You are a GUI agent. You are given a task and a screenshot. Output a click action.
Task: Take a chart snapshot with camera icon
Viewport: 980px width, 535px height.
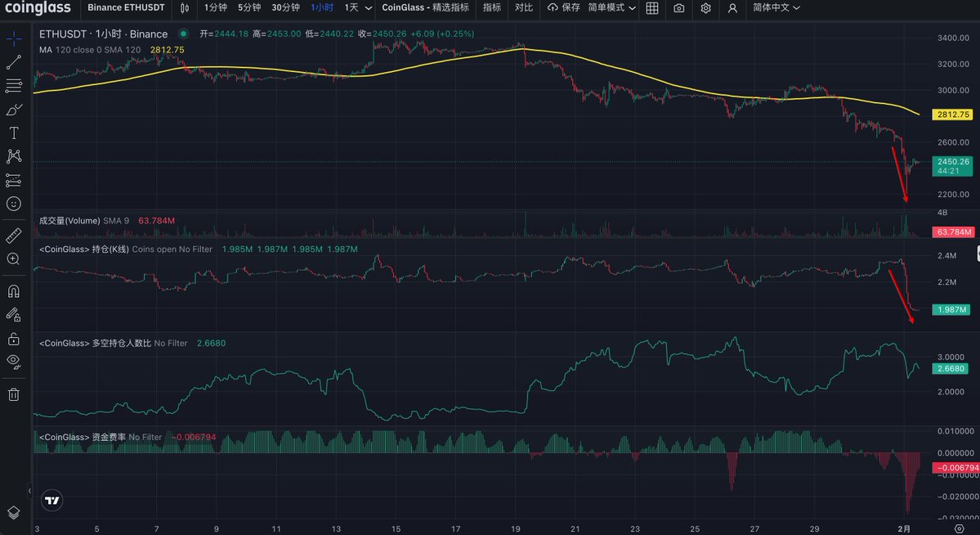pos(679,8)
